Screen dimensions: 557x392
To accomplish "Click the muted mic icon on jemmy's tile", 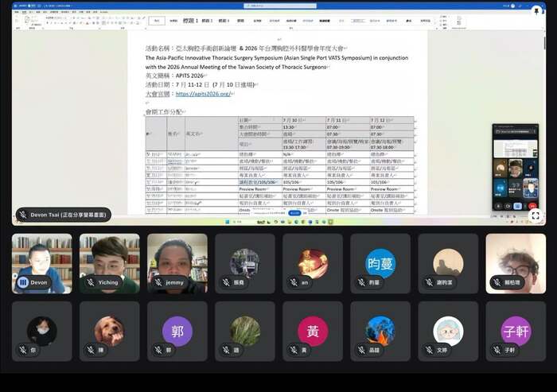I will (158, 282).
